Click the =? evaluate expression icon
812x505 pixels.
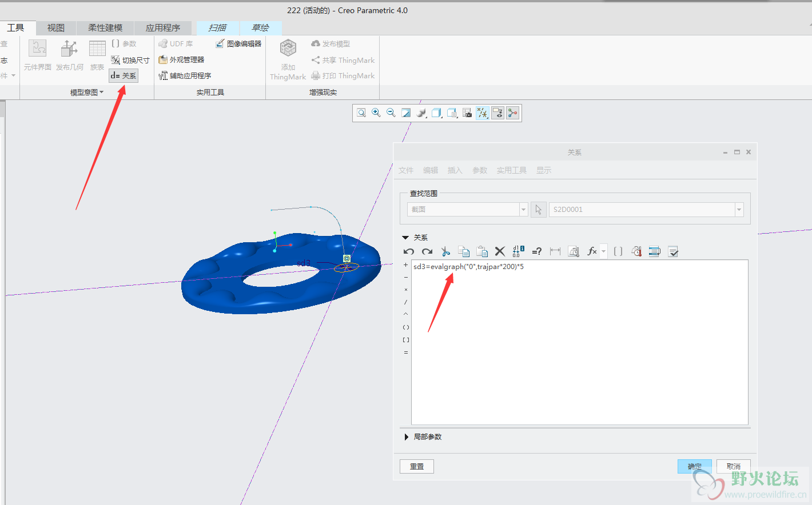click(x=537, y=251)
